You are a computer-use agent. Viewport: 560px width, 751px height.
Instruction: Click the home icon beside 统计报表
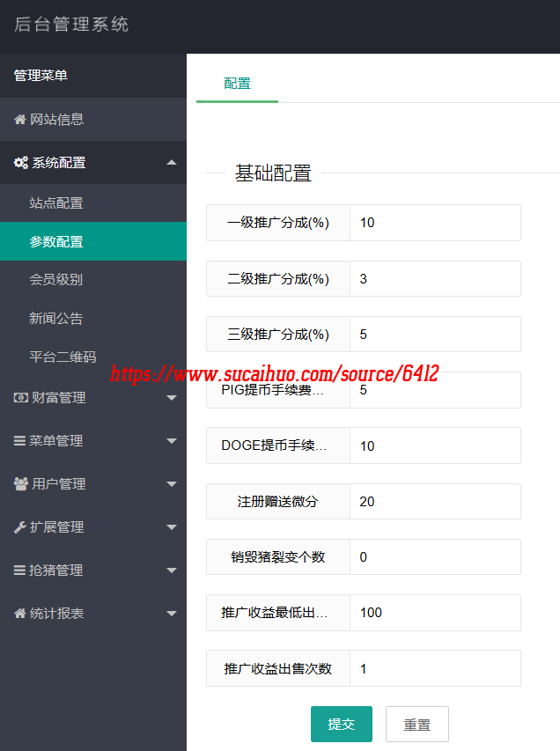tap(20, 614)
